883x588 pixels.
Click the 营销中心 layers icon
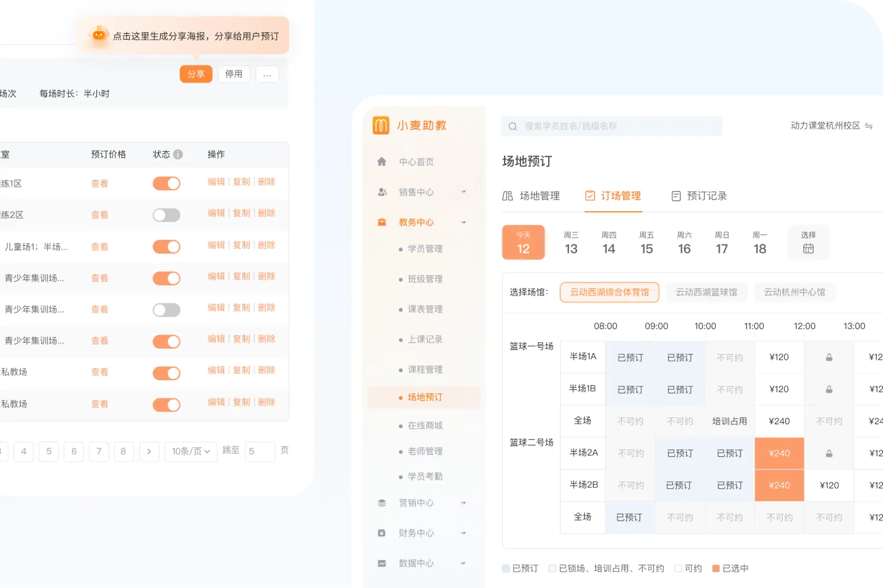(x=382, y=503)
